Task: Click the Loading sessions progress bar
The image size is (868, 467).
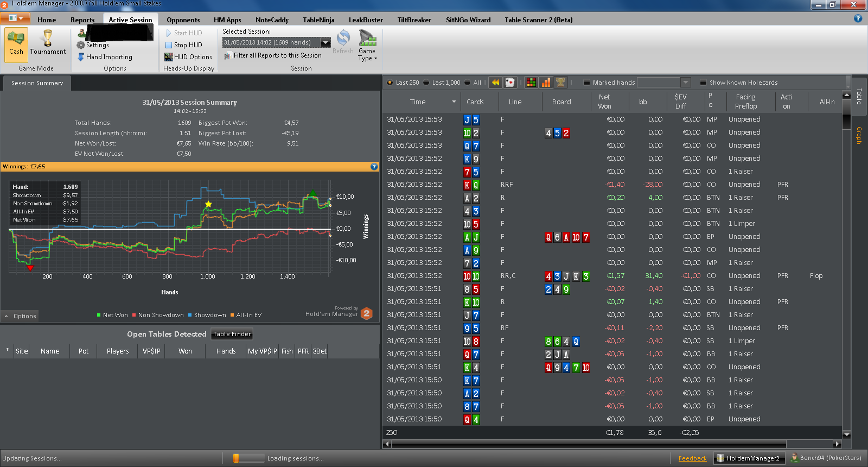Action: (248, 458)
